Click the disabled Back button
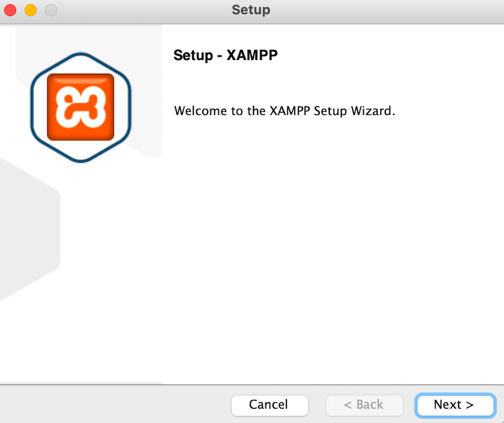This screenshot has height=423, width=504. 364,405
